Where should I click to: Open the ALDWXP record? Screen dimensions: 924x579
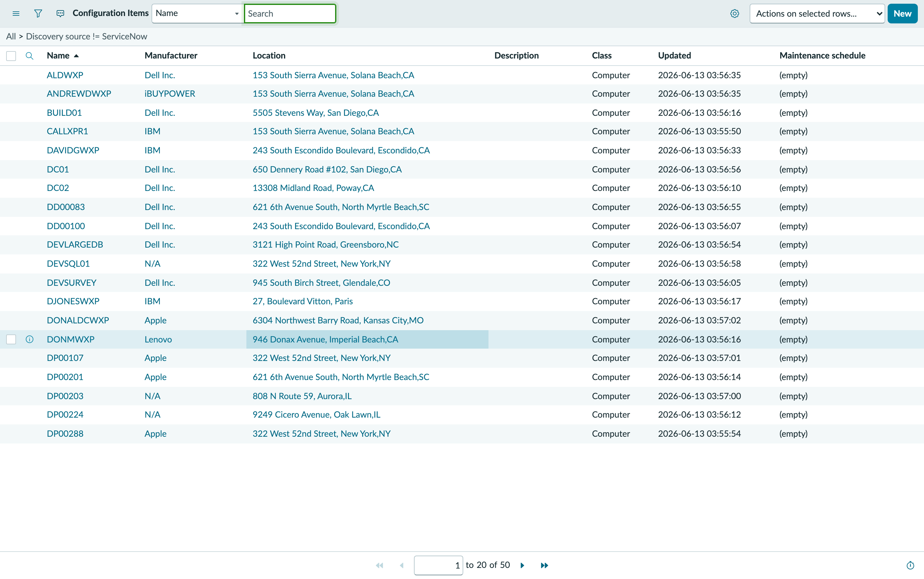click(65, 75)
